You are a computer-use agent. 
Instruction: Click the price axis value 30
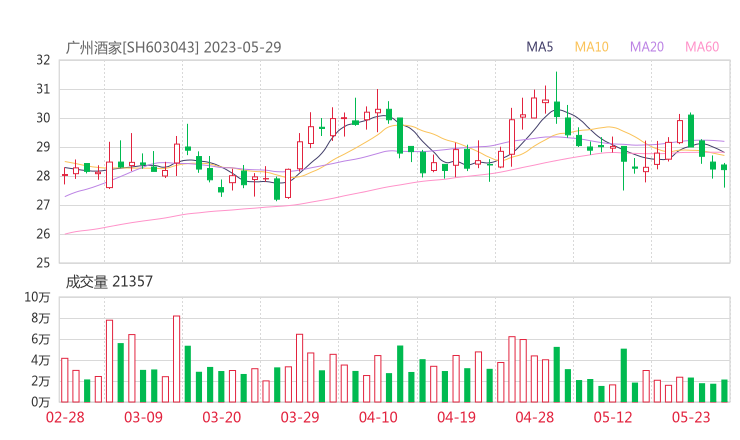[43, 118]
